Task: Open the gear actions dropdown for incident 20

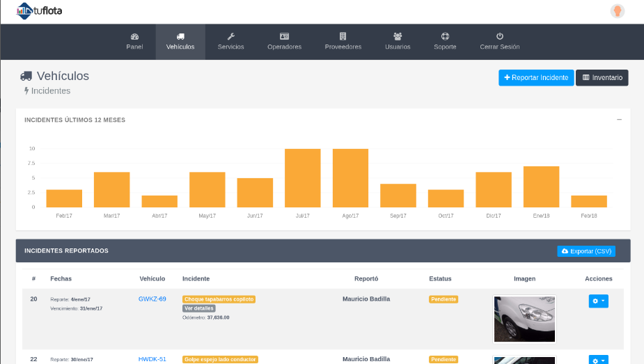Action: (598, 301)
